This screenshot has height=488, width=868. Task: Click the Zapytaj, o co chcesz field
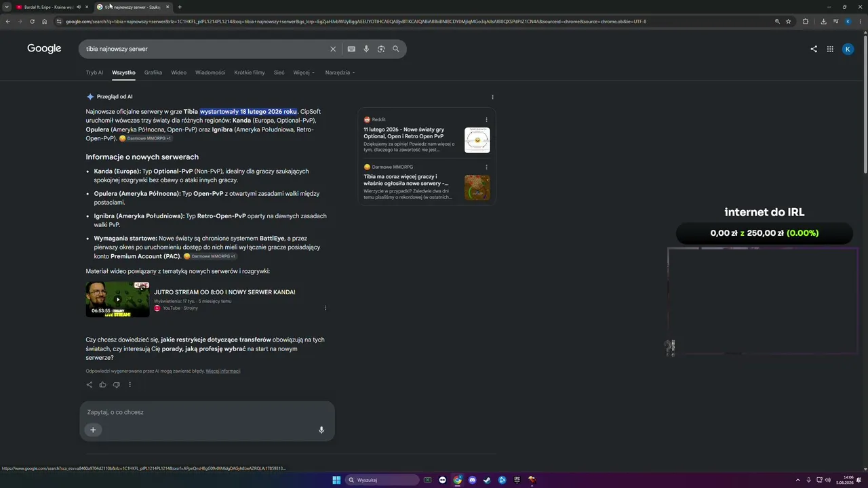[207, 412]
